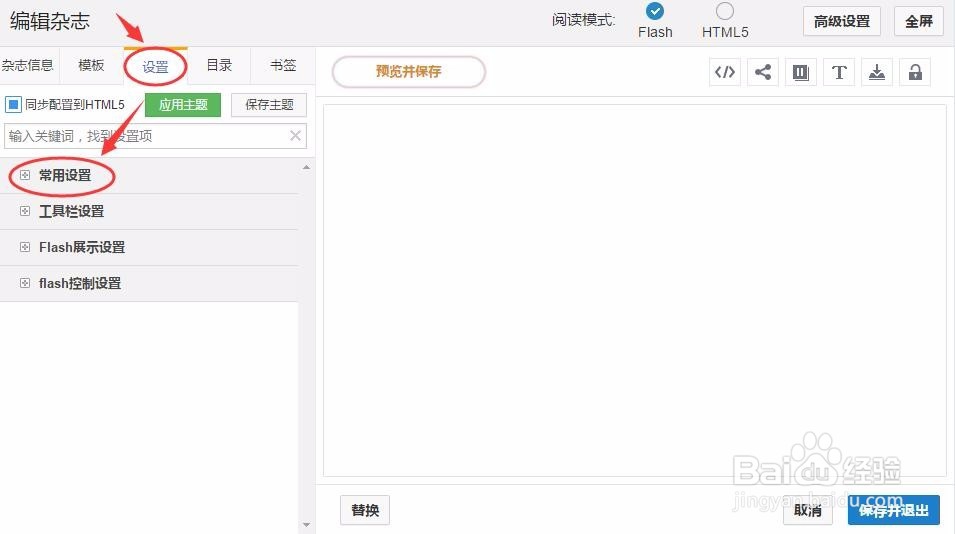Click 取消 cancel button
The height and width of the screenshot is (534, 955).
pyautogui.click(x=808, y=510)
